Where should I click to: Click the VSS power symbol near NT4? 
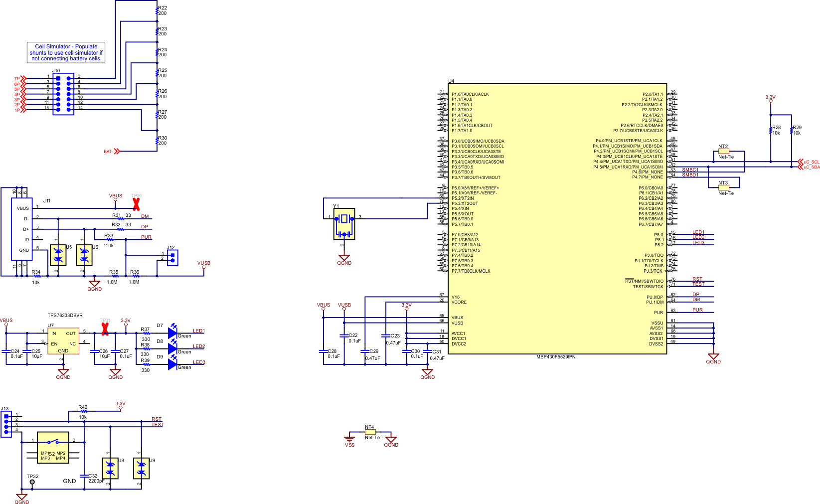click(349, 439)
